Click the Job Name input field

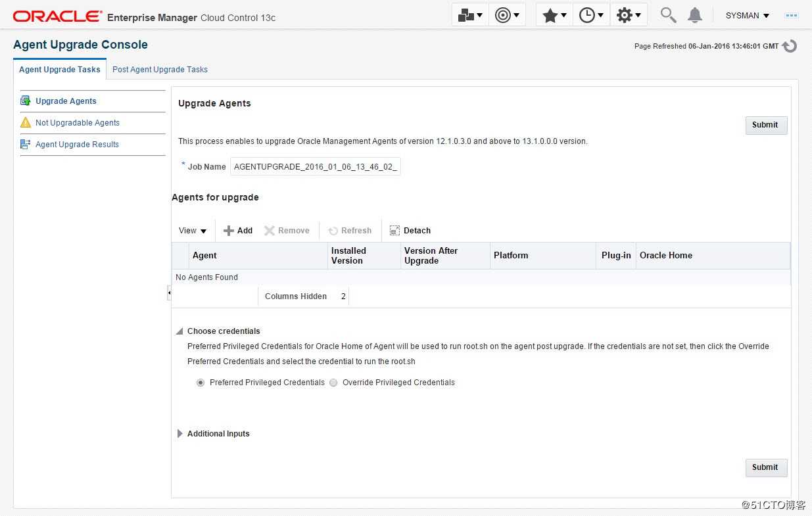(316, 167)
